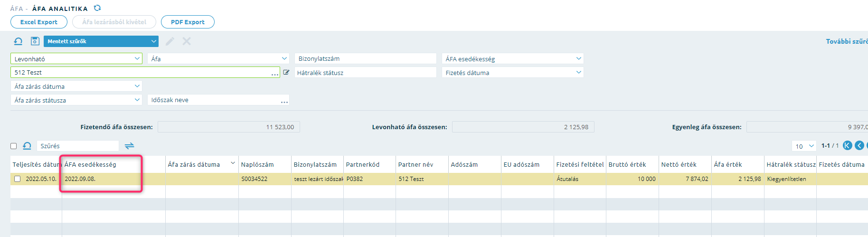868x237 pixels.
Task: Open partner edit icon beside 512 Teszt
Action: point(286,72)
